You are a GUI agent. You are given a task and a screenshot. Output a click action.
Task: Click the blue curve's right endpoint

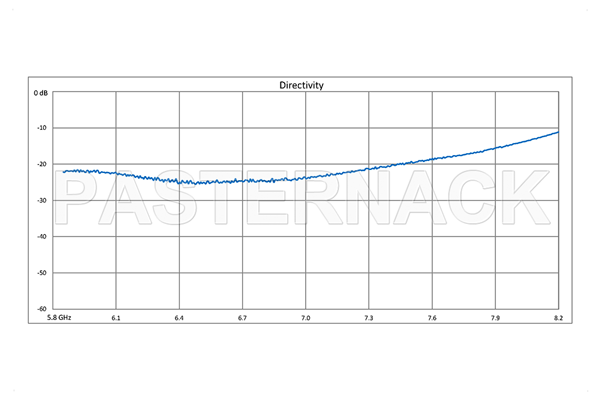[558, 132]
